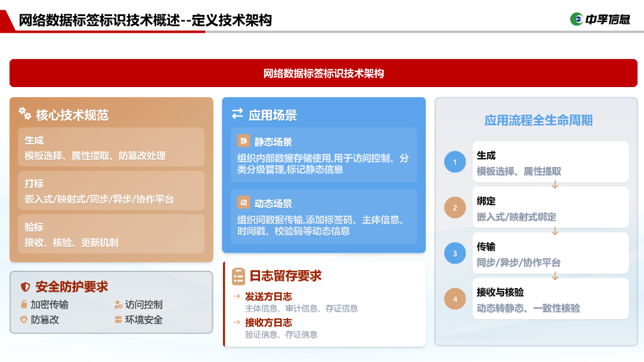Click the 接收与核验 step card

point(550,299)
